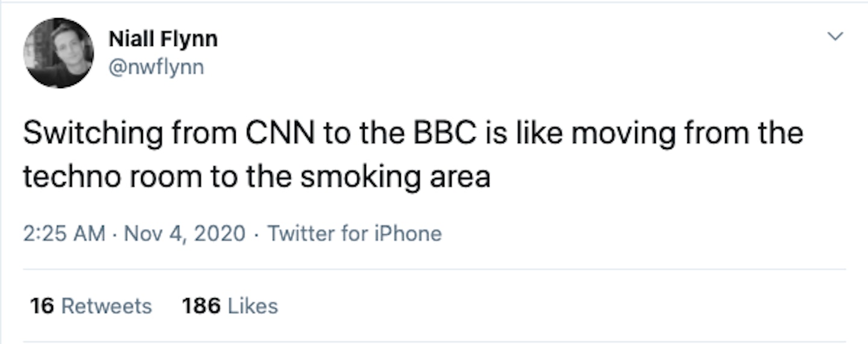The width and height of the screenshot is (868, 344).
Task: Click the Likes label text
Action: tap(252, 306)
